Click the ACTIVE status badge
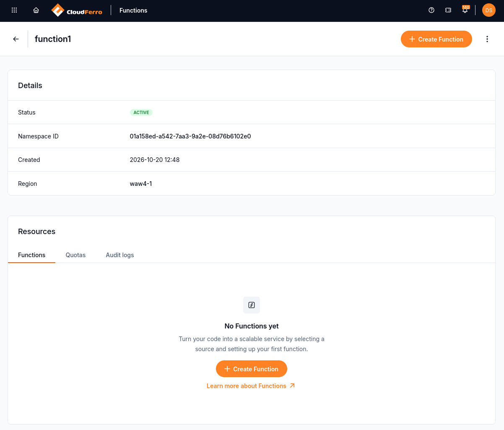 tap(141, 112)
